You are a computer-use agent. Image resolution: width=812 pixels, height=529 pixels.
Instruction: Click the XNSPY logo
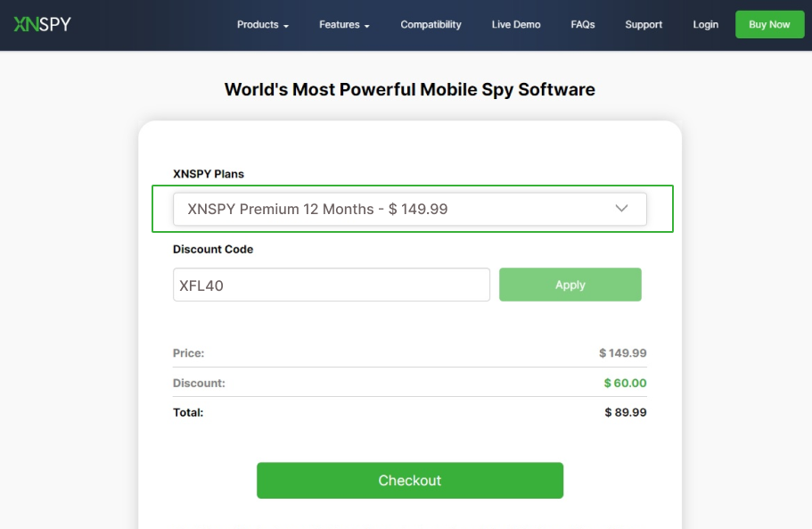tap(42, 24)
